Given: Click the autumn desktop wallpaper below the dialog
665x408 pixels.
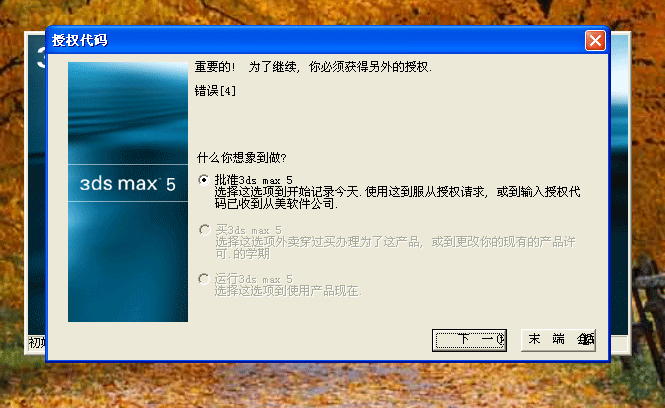Looking at the screenshot, I should point(331,385).
